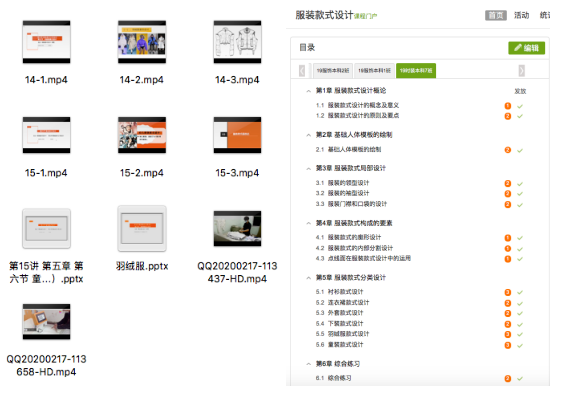Open section 5.2 连衣裙款式设计
Image resolution: width=565 pixels, height=393 pixels.
click(342, 303)
